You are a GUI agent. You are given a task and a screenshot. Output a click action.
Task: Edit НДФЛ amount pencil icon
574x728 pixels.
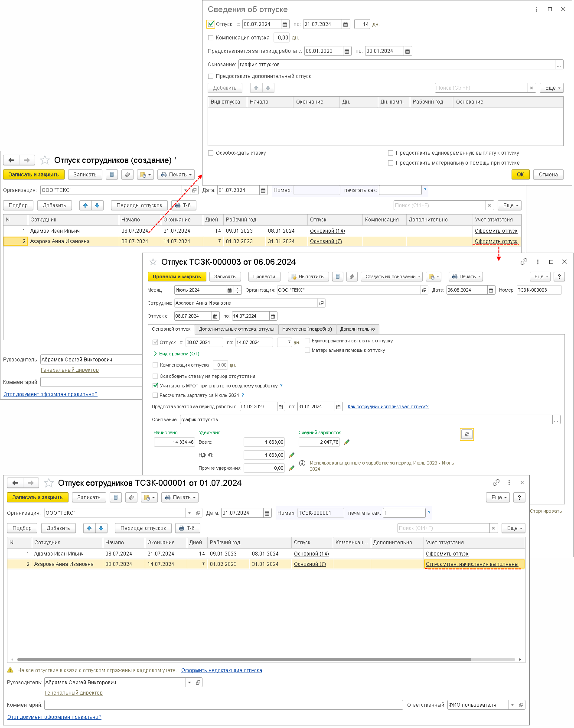[x=292, y=455]
